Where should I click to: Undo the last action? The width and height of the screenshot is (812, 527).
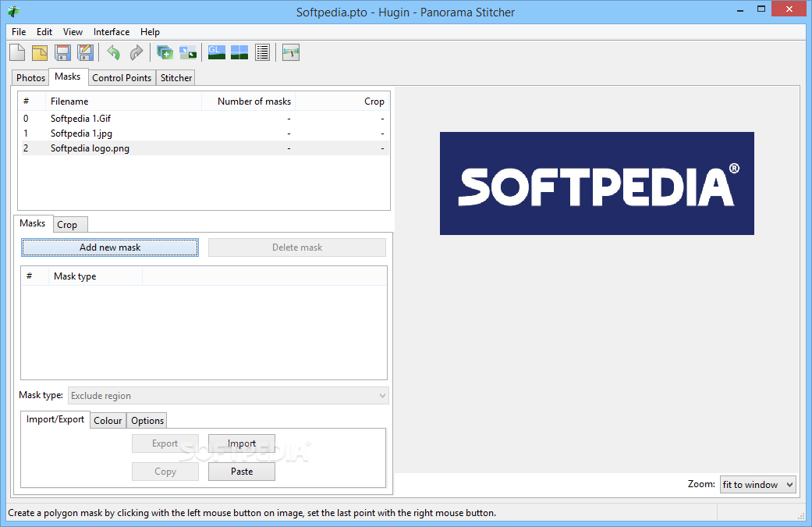(113, 52)
